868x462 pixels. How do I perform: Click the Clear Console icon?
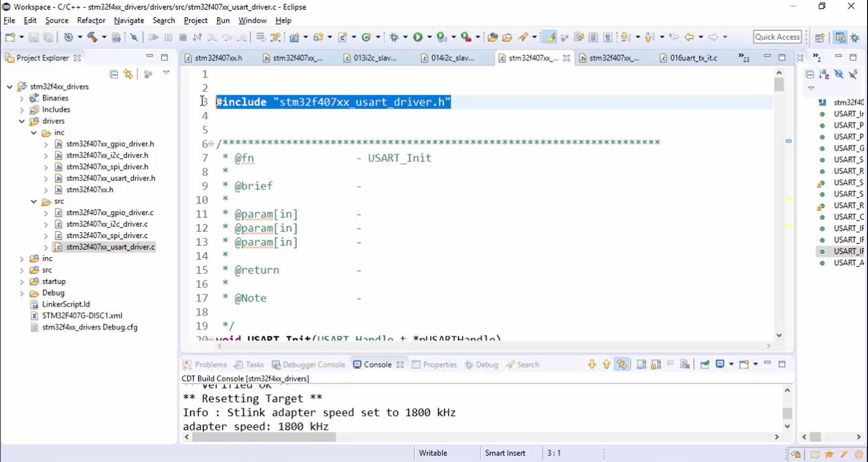tap(685, 364)
